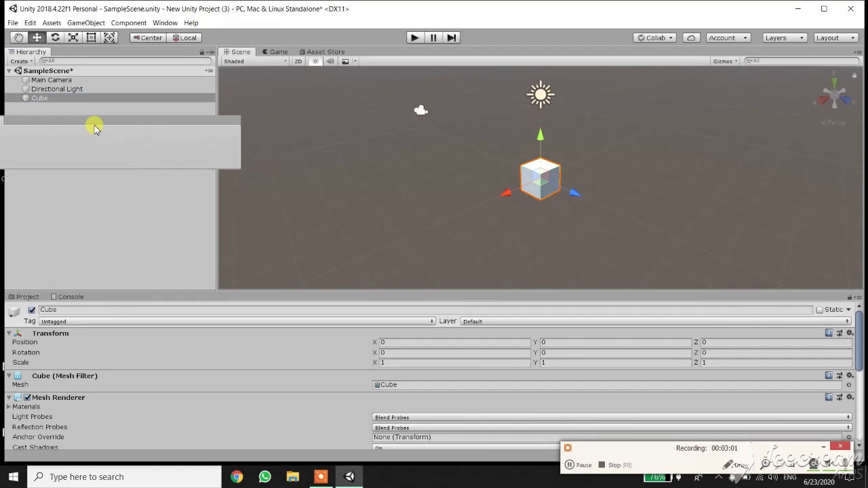Viewport: 868px width, 488px height.
Task: Click the Pause playback button
Action: 433,38
